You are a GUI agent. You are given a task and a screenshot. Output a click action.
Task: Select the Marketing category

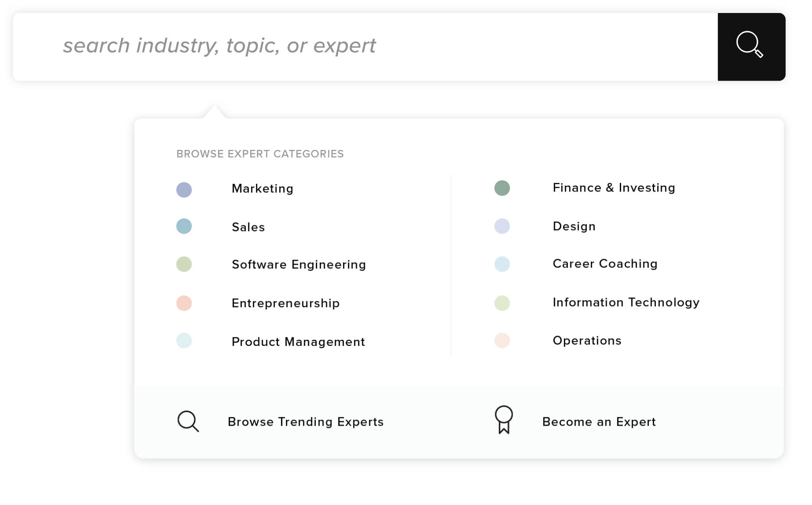[x=262, y=189]
